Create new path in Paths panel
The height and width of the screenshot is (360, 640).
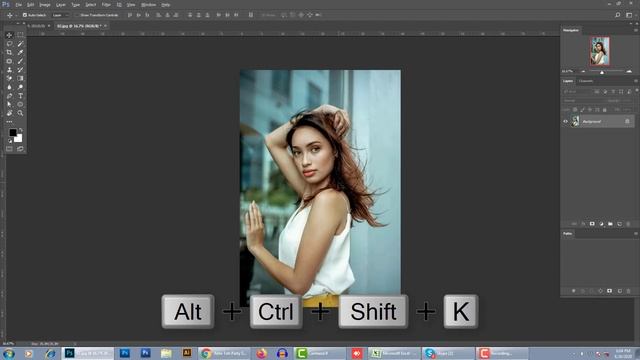pos(619,291)
